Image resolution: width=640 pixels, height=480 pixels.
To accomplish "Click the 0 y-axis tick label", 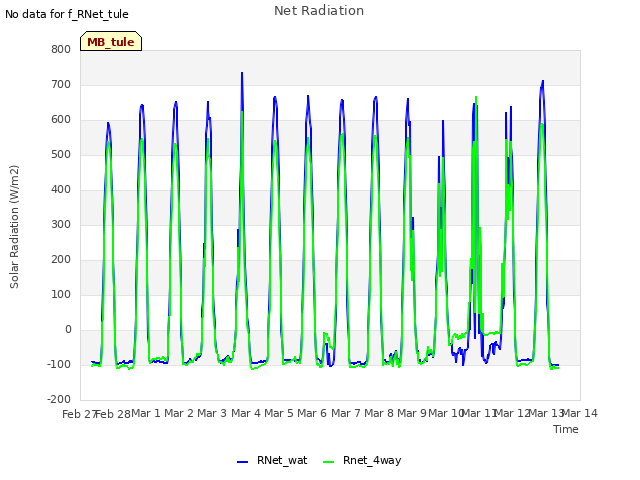I will tap(68, 329).
